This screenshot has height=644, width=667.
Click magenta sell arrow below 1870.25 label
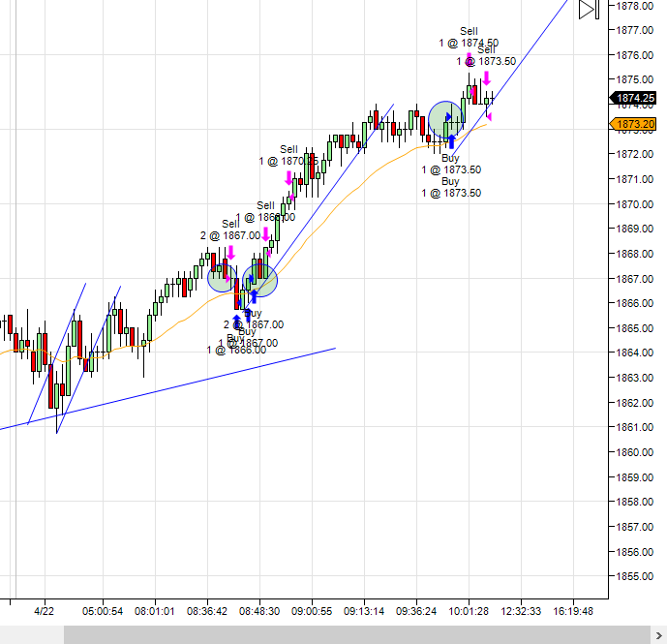[x=288, y=178]
